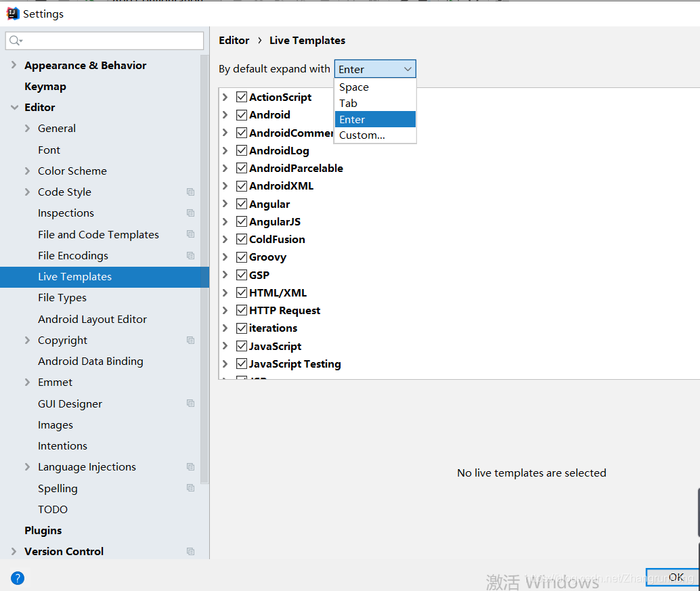Click project-level icon beside File and Code Templates
This screenshot has width=700, height=591.
pyautogui.click(x=191, y=234)
